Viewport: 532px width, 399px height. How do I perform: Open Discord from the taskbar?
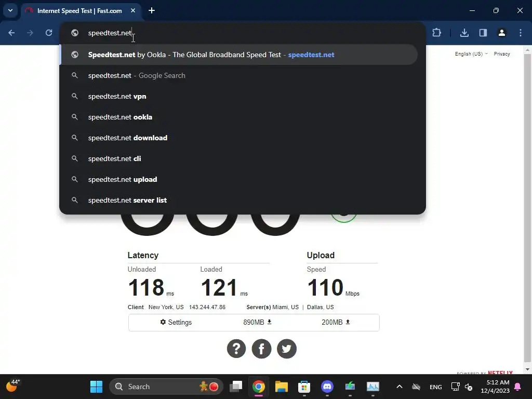[x=327, y=387]
